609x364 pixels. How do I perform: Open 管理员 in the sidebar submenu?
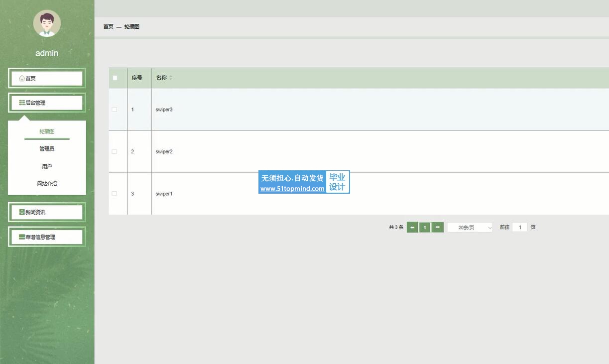[x=47, y=149]
